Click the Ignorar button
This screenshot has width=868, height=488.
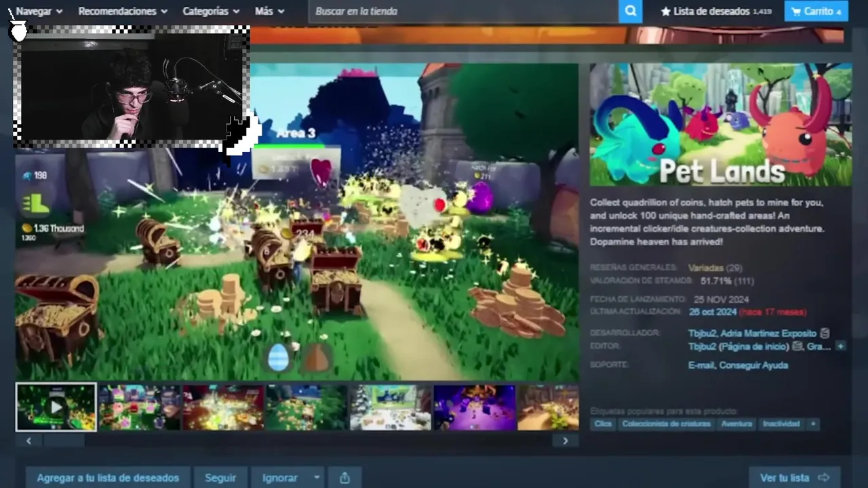tap(280, 478)
